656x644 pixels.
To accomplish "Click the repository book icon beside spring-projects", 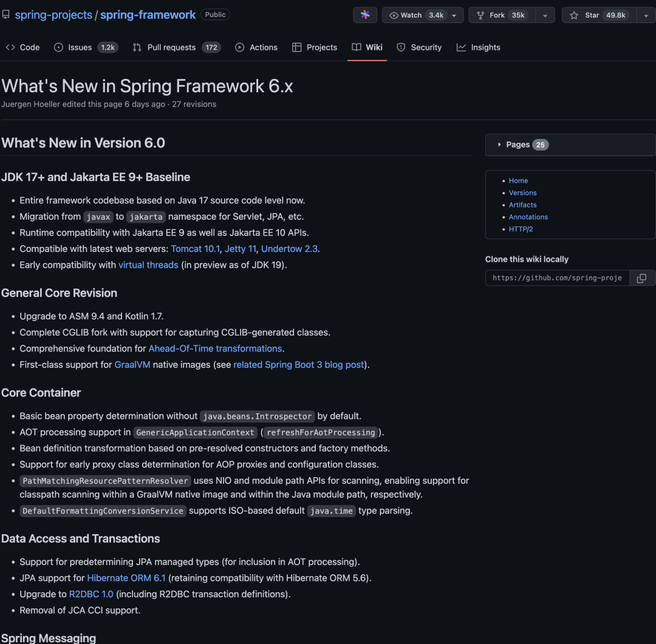I will point(6,15).
